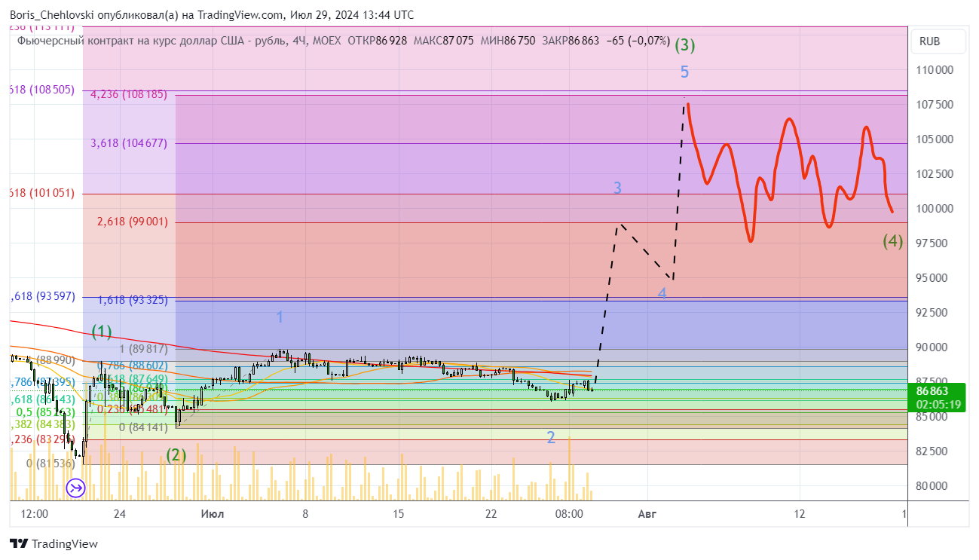Image resolution: width=979 pixels, height=560 pixels.
Task: Click the TradingView logo in the footer
Action: pyautogui.click(x=54, y=543)
